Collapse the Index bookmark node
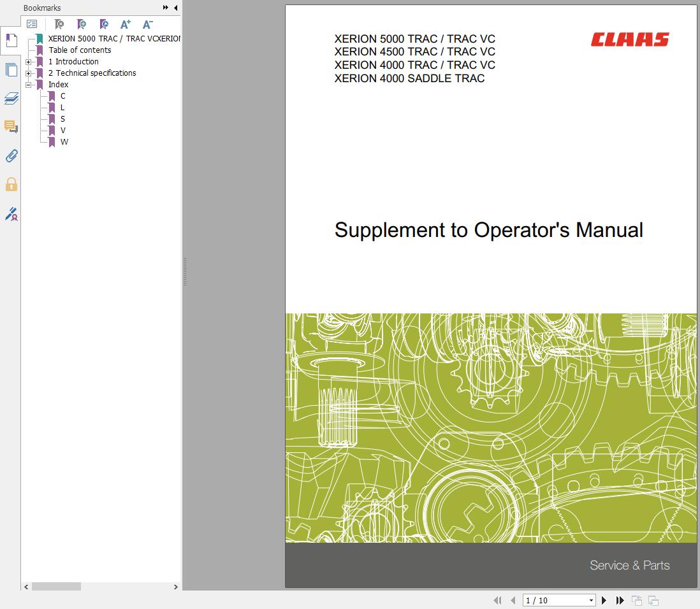This screenshot has width=700, height=609. coord(28,85)
